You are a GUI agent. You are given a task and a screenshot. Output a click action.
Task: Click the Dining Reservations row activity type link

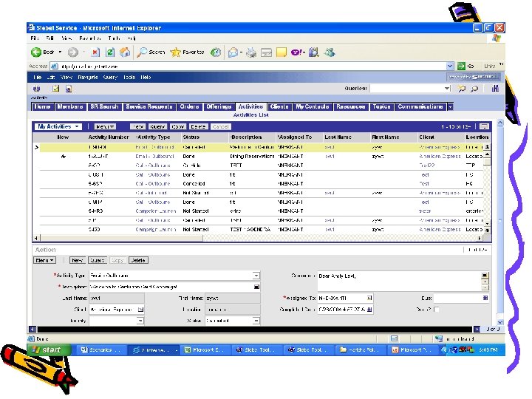click(154, 157)
